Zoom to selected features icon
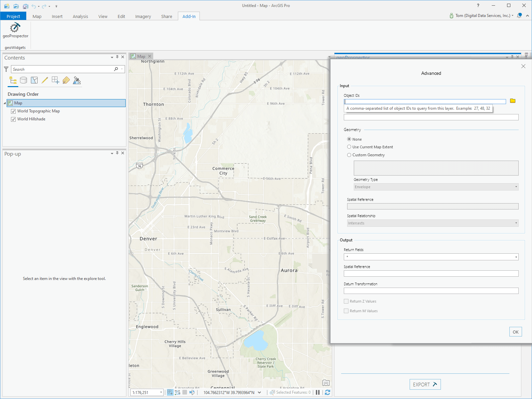532x399 pixels. click(x=272, y=392)
